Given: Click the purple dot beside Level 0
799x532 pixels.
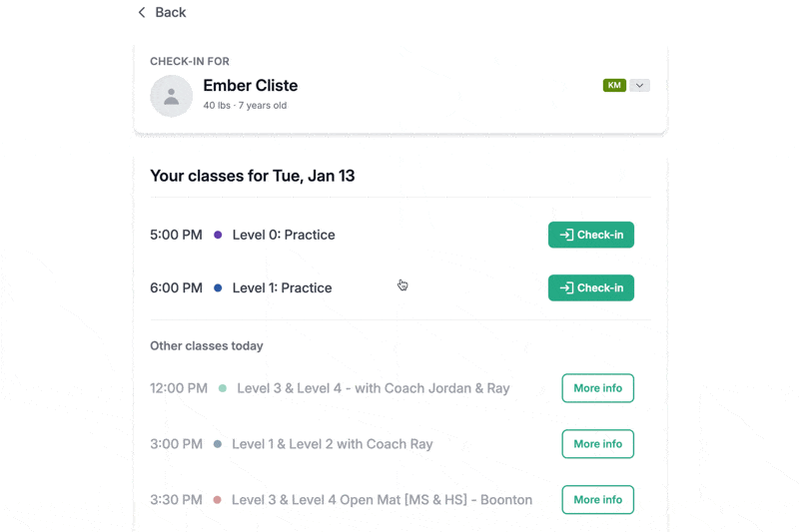Looking at the screenshot, I should pyautogui.click(x=218, y=236).
